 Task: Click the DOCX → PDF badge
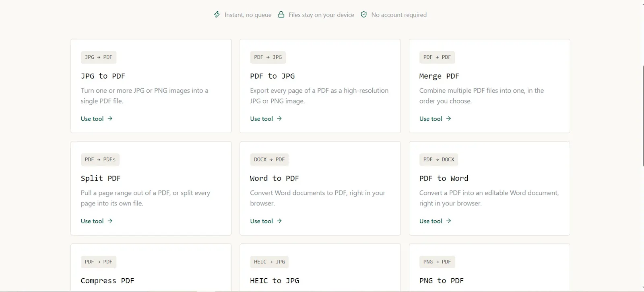tap(269, 159)
